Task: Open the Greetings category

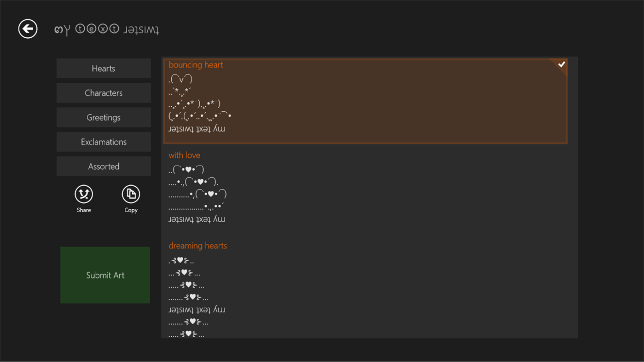Action: [x=103, y=117]
